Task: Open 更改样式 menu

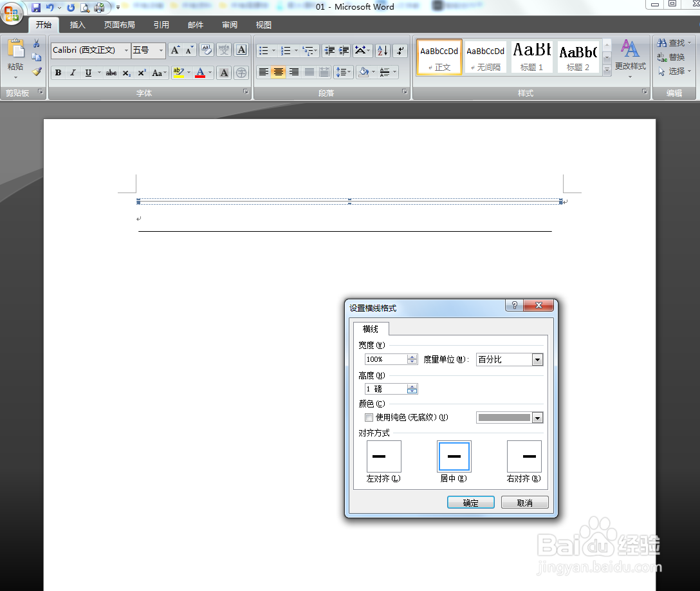Action: (631, 59)
